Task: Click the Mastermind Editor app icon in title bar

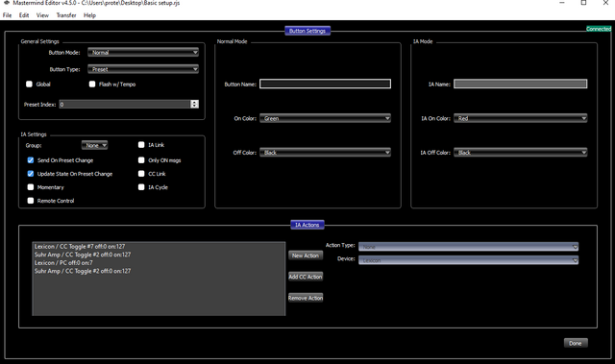Action: point(7,3)
